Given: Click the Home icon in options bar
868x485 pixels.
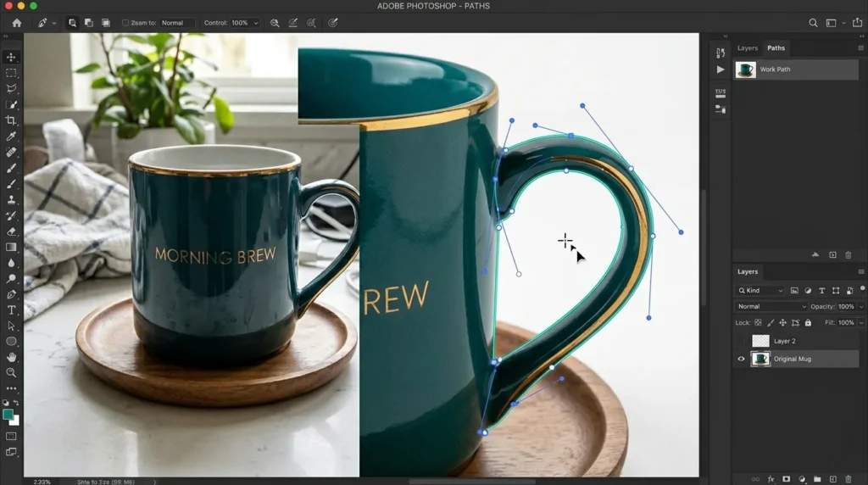Looking at the screenshot, I should [17, 23].
